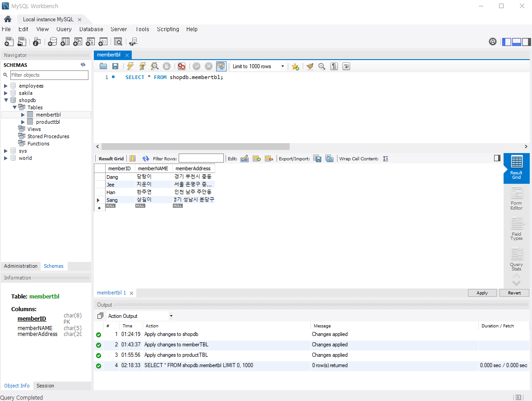Switch to the Administration tab

click(x=21, y=266)
